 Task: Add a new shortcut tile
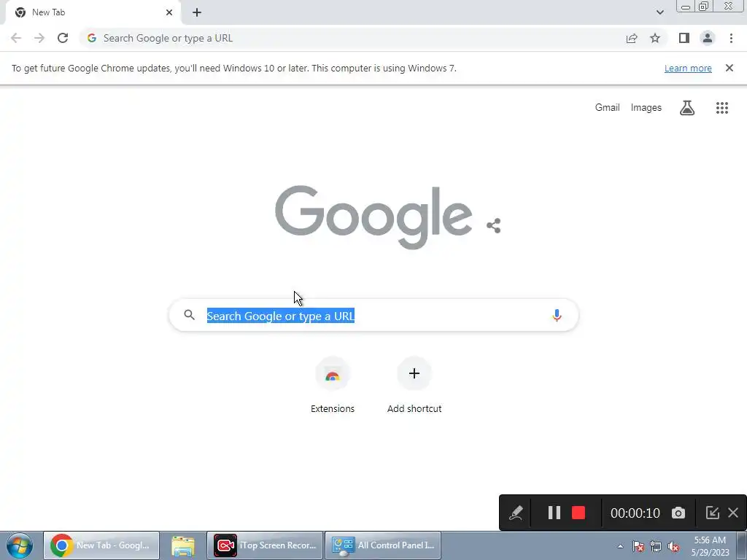click(x=414, y=385)
